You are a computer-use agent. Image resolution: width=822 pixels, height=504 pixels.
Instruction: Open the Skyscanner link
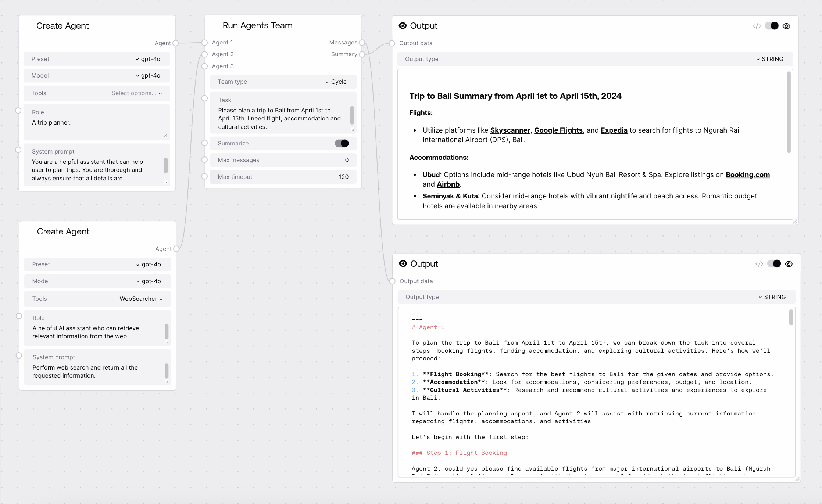pyautogui.click(x=510, y=130)
